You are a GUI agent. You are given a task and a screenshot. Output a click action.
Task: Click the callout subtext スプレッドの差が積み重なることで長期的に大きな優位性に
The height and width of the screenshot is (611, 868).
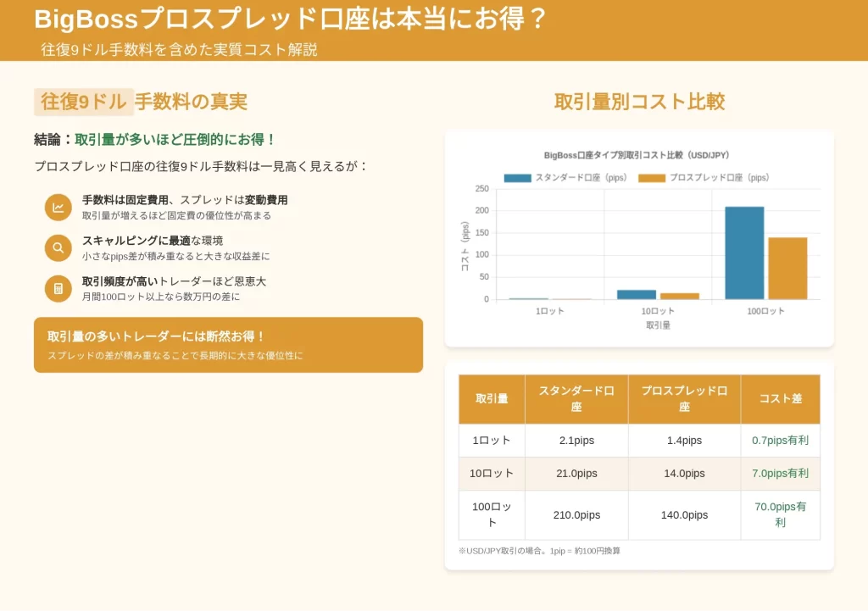(175, 355)
